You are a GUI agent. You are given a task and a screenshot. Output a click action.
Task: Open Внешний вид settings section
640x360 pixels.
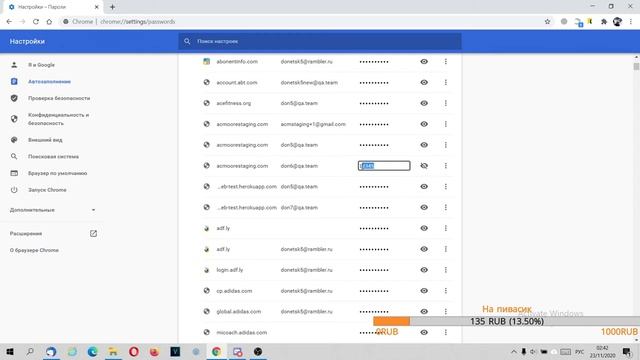click(45, 140)
